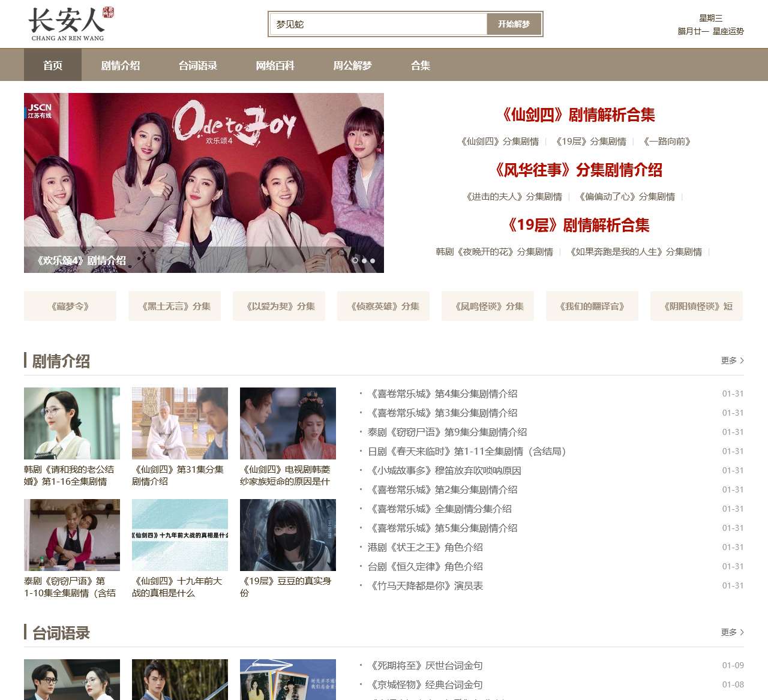768x700 pixels.
Task: Open the 欢乐颂4 carousel banner image
Action: [x=204, y=183]
